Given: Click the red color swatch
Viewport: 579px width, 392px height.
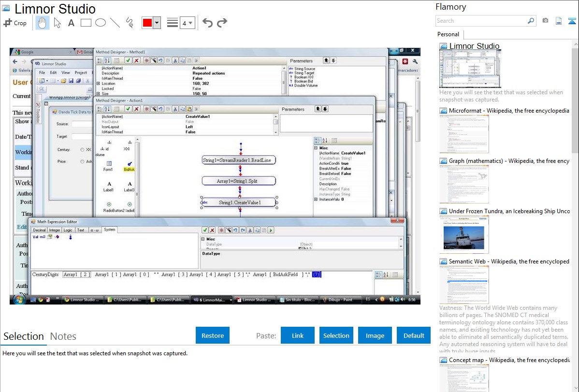Looking at the screenshot, I should (147, 23).
